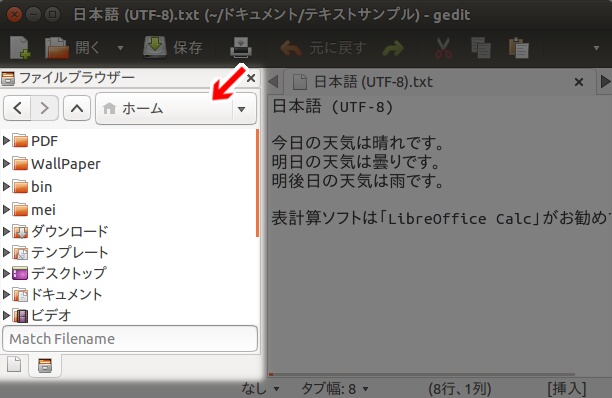Close the ファイルブラウザー side panel
This screenshot has width=612, height=398.
pyautogui.click(x=251, y=78)
